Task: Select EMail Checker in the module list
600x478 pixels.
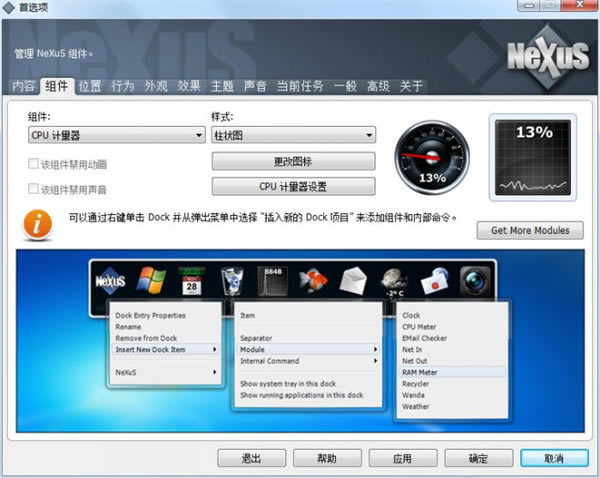Action: 424,338
